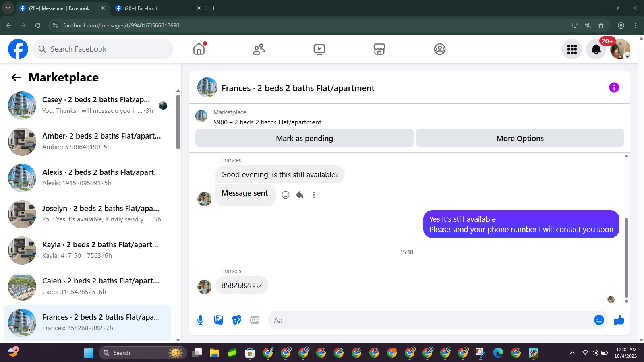Click the address bar URL

[121, 25]
